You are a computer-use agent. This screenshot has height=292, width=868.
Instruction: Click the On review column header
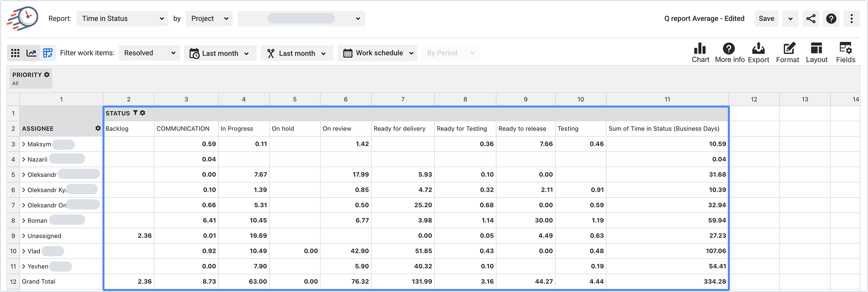346,128
